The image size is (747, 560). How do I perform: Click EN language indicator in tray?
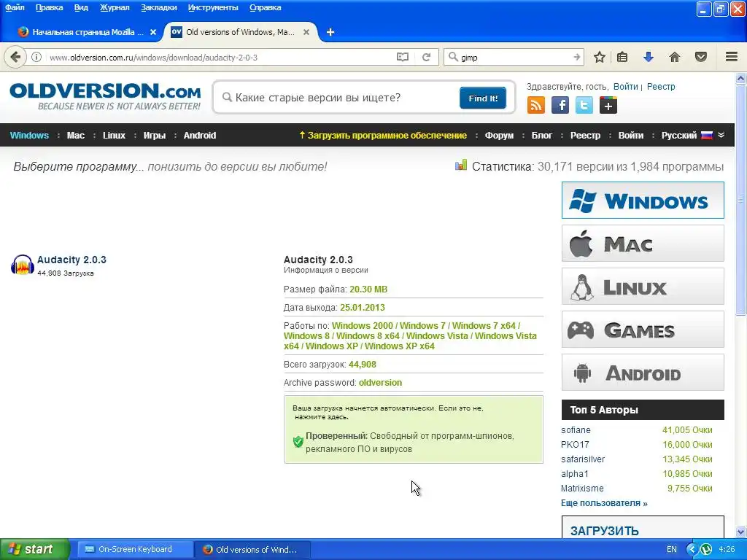click(672, 549)
